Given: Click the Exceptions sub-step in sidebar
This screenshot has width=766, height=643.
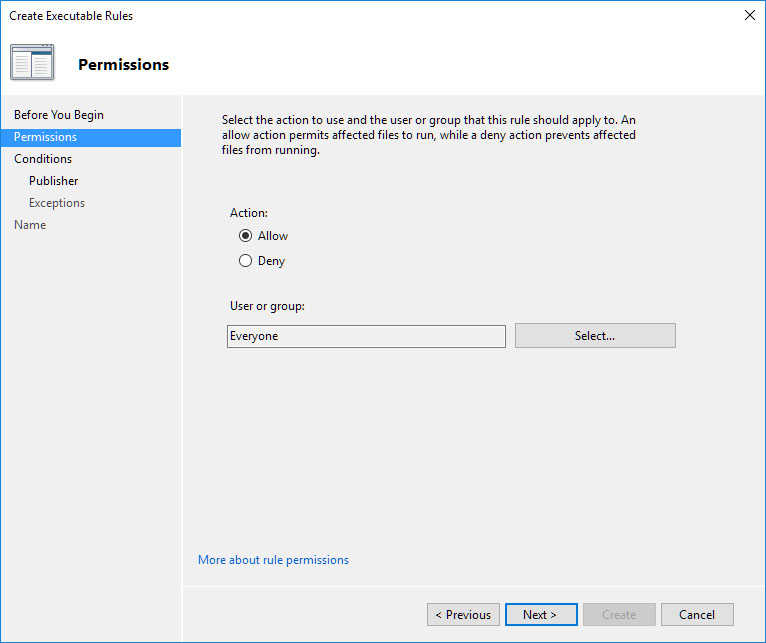Looking at the screenshot, I should 57,203.
